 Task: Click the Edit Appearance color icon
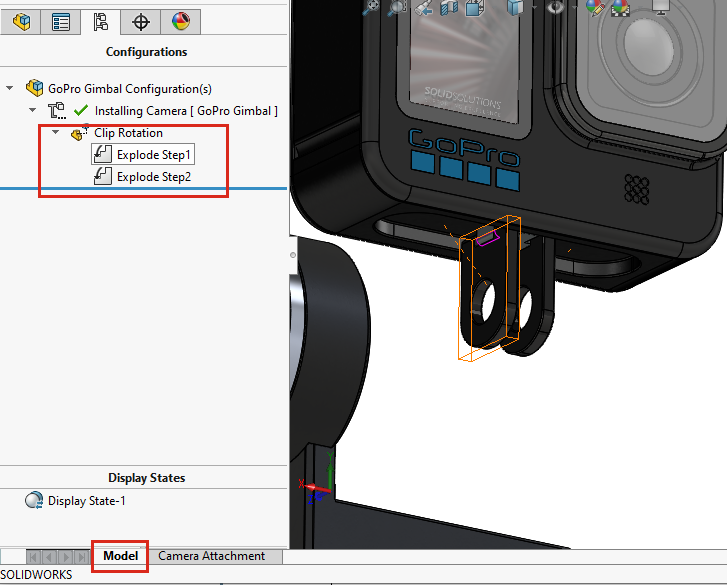click(595, 8)
